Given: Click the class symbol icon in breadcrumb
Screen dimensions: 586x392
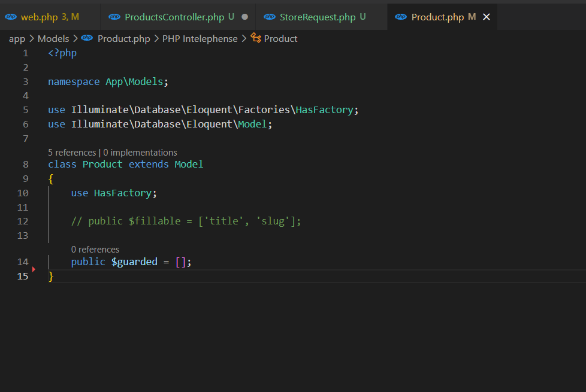Looking at the screenshot, I should point(256,38).
